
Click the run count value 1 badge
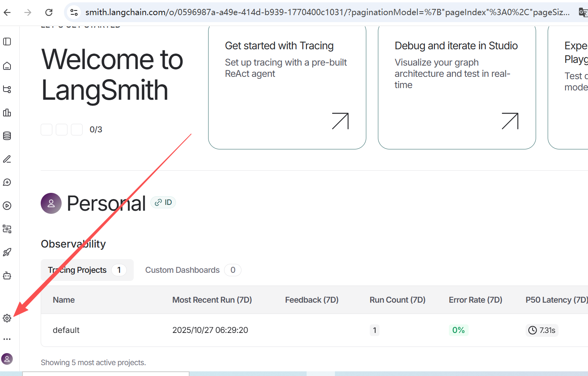click(x=374, y=330)
